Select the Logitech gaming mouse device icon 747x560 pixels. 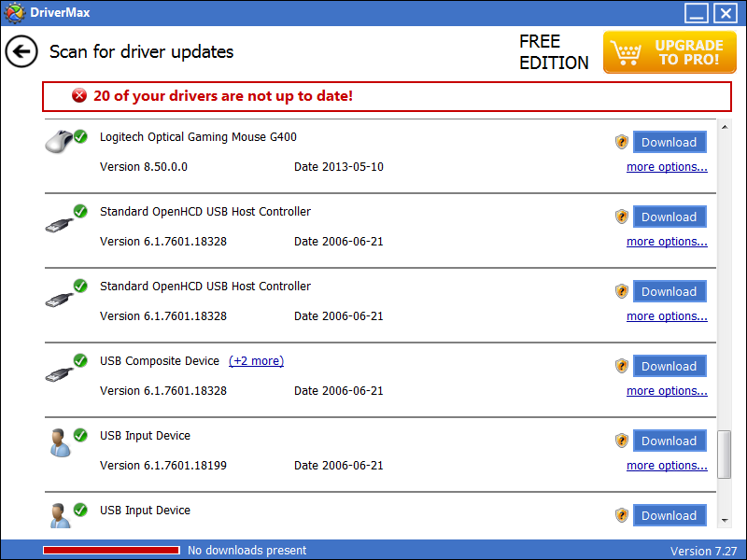pyautogui.click(x=59, y=141)
